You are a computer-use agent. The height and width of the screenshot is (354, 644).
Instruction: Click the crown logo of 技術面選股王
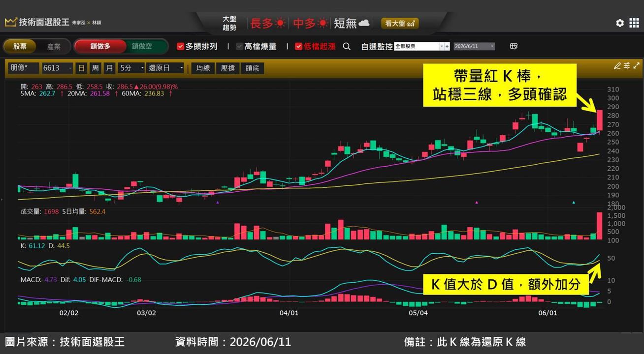(x=10, y=22)
